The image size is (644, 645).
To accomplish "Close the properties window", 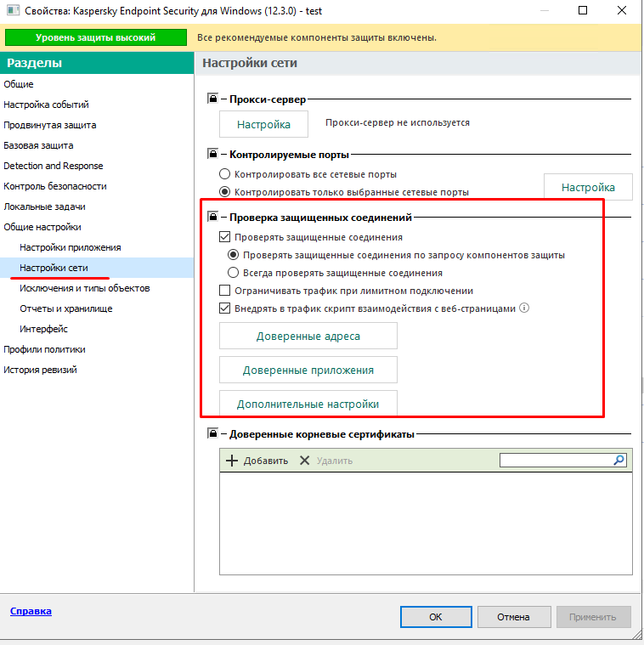I will [x=622, y=10].
